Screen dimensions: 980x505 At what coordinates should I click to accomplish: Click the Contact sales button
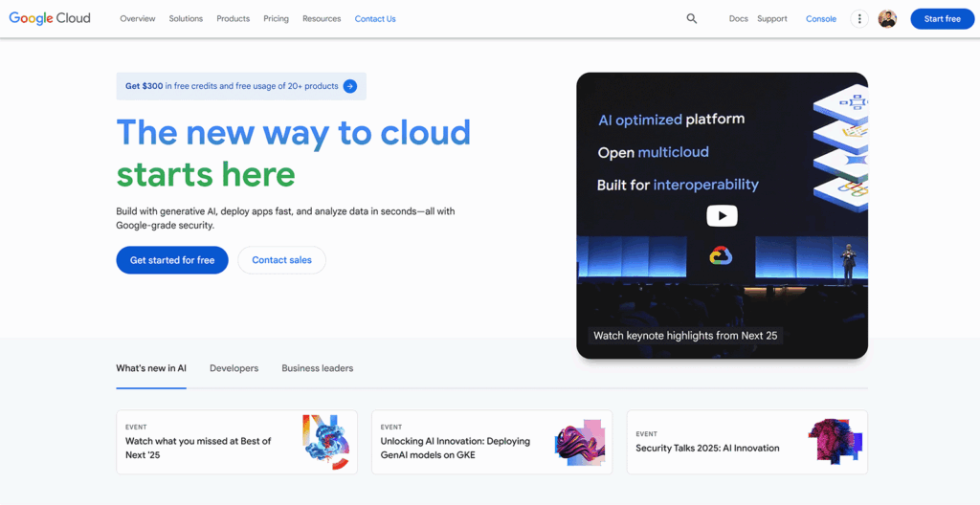coord(282,260)
